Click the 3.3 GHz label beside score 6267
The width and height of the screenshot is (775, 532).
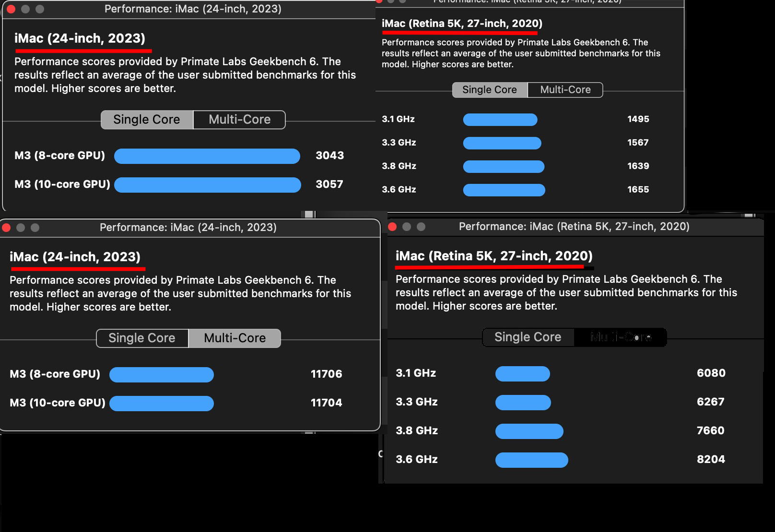417,402
